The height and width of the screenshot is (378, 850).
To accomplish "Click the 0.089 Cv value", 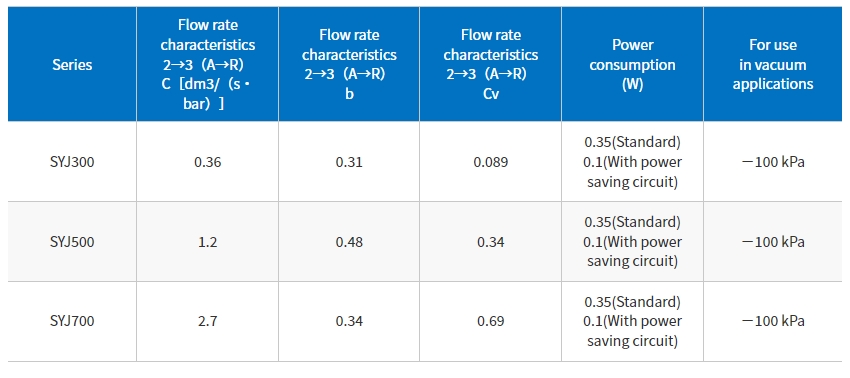I will point(491,162).
